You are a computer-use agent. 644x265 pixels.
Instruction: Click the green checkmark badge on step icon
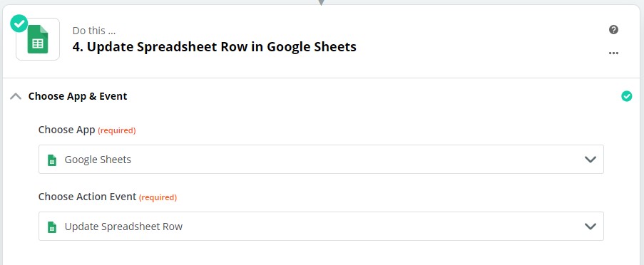(x=19, y=24)
